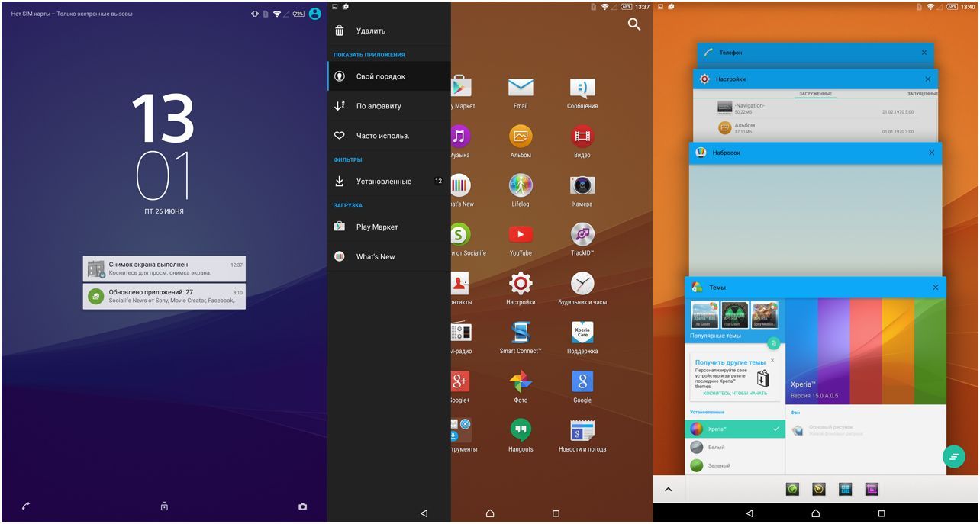Open the app drawer search magnifier
Viewport: 980px width, 524px height.
point(633,24)
